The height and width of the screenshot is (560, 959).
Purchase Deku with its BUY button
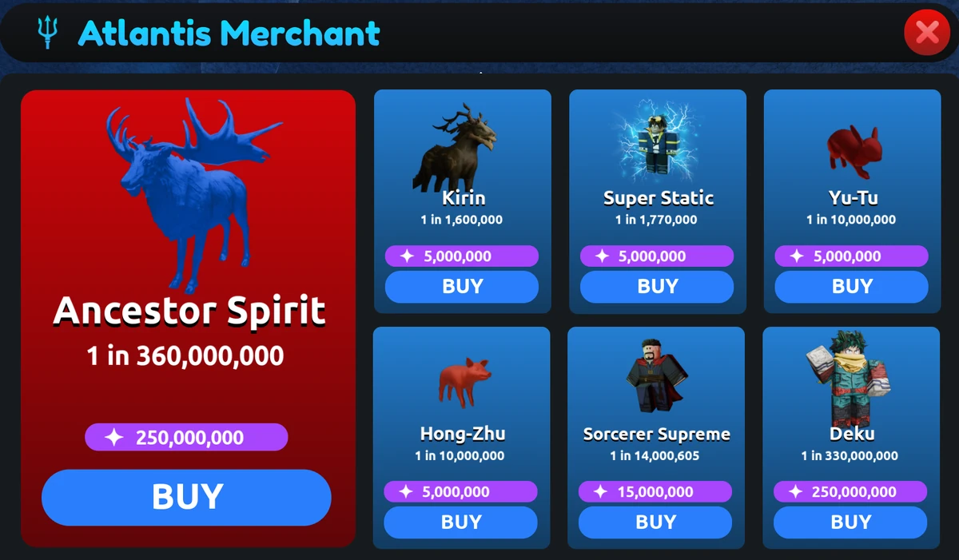pos(850,522)
